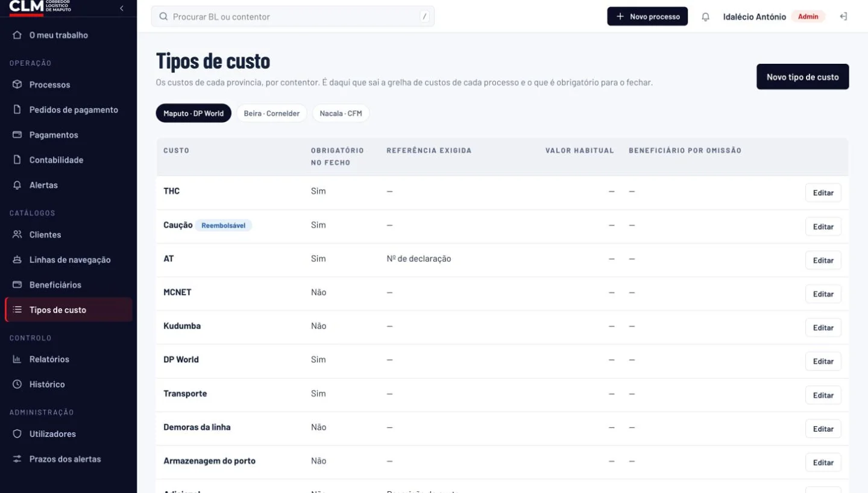Open Contabilidade section
This screenshot has width=868, height=493.
[68, 160]
